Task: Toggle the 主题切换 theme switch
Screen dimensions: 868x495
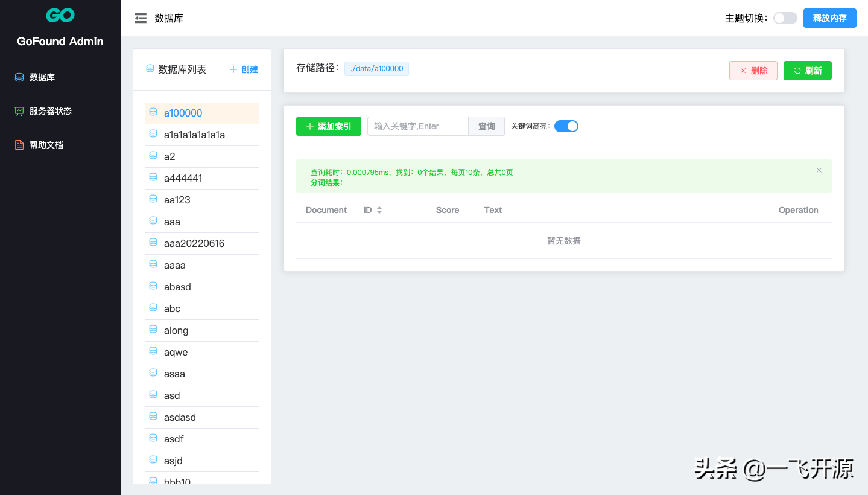Action: (x=785, y=18)
